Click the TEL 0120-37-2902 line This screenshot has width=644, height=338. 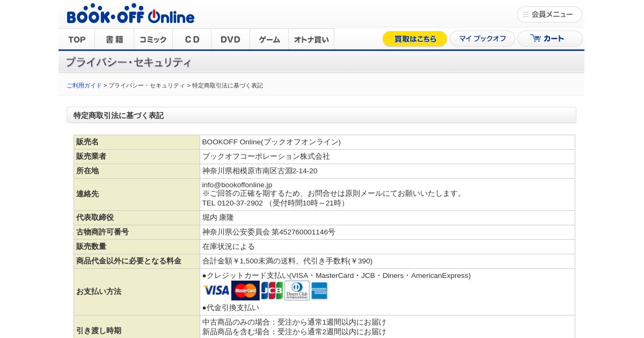click(x=275, y=203)
